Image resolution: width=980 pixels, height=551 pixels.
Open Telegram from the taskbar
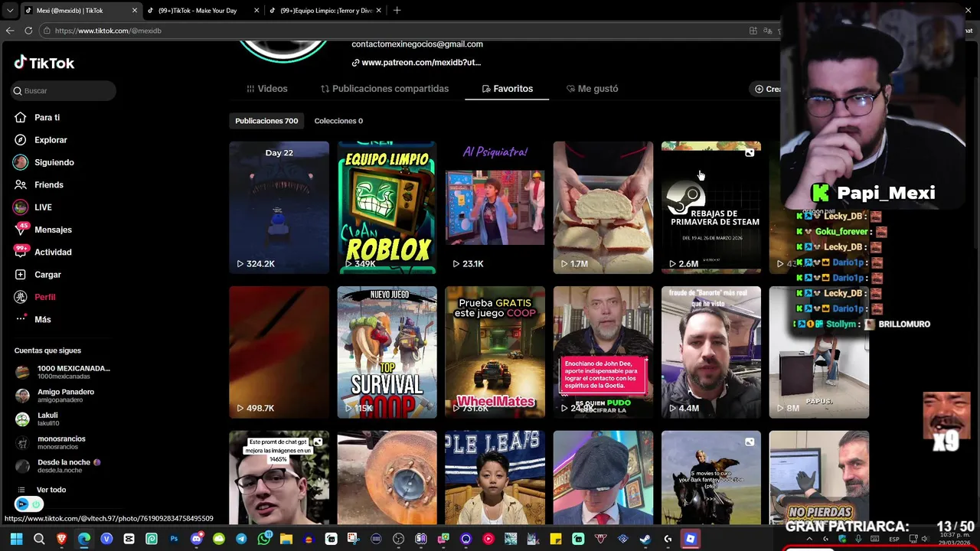[x=241, y=539]
